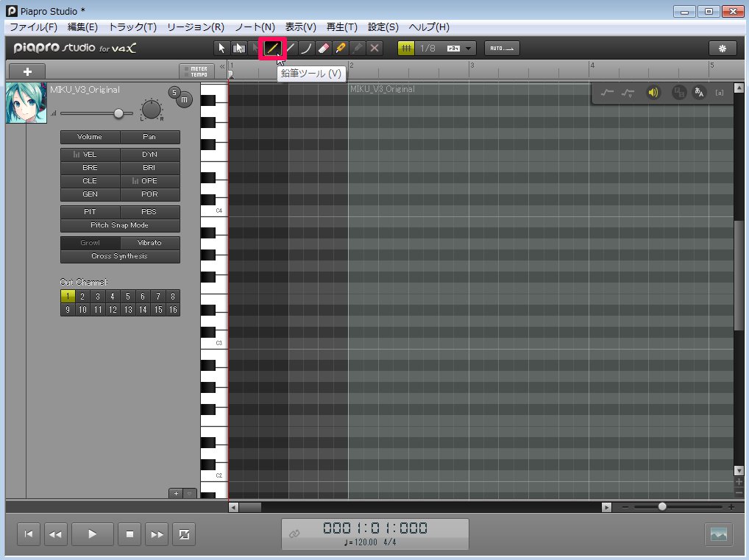This screenshot has height=560, width=749.
Task: Select the BRE parameter
Action: [90, 168]
